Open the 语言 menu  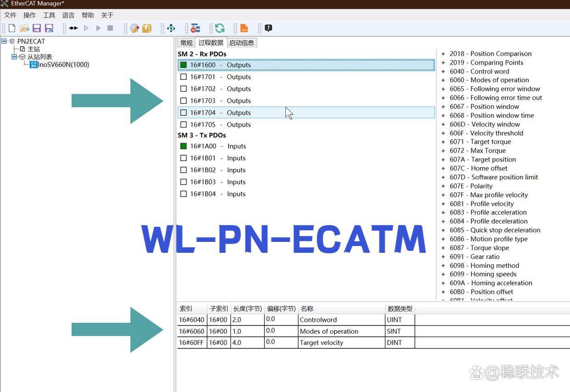click(x=68, y=15)
